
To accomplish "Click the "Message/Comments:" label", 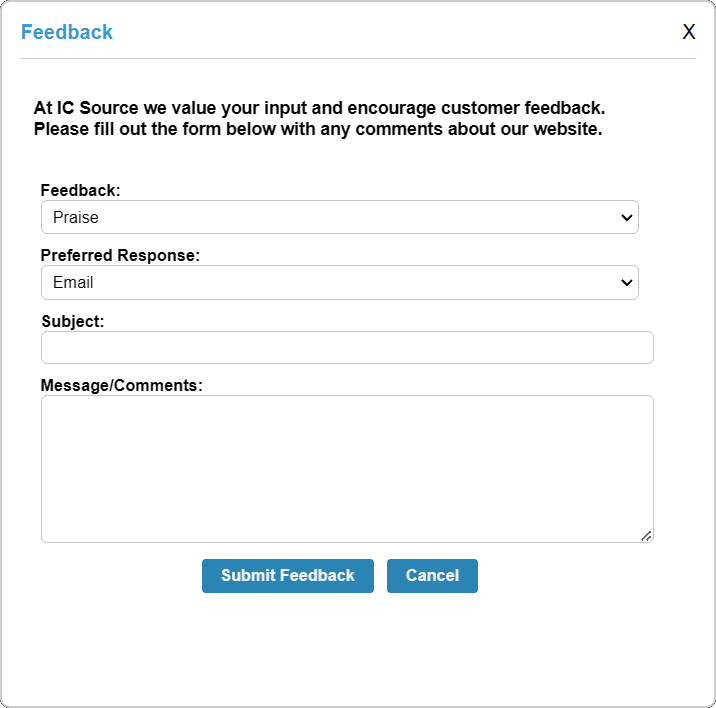I will (x=122, y=385).
